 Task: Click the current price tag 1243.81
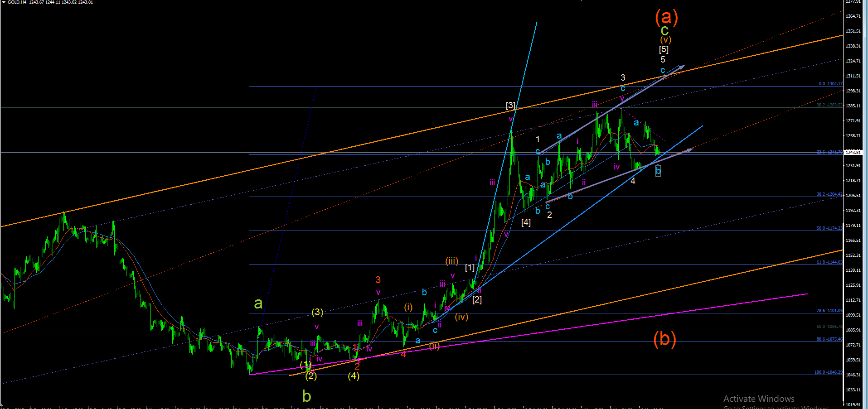853,153
